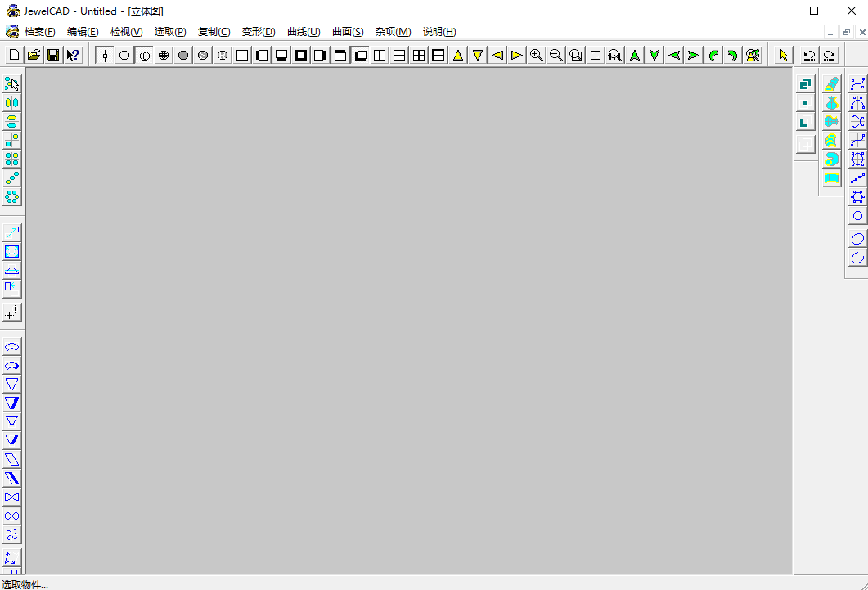Undo the last action
868x590 pixels.
click(807, 55)
